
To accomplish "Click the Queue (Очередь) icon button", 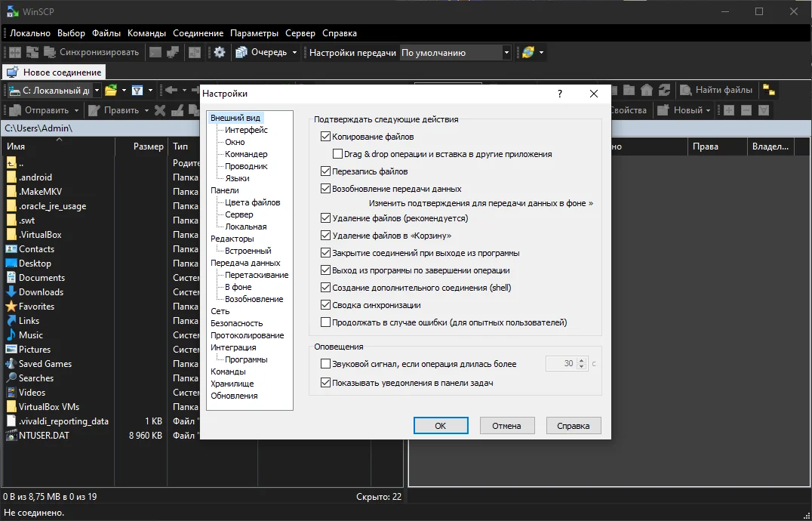I will [x=261, y=52].
